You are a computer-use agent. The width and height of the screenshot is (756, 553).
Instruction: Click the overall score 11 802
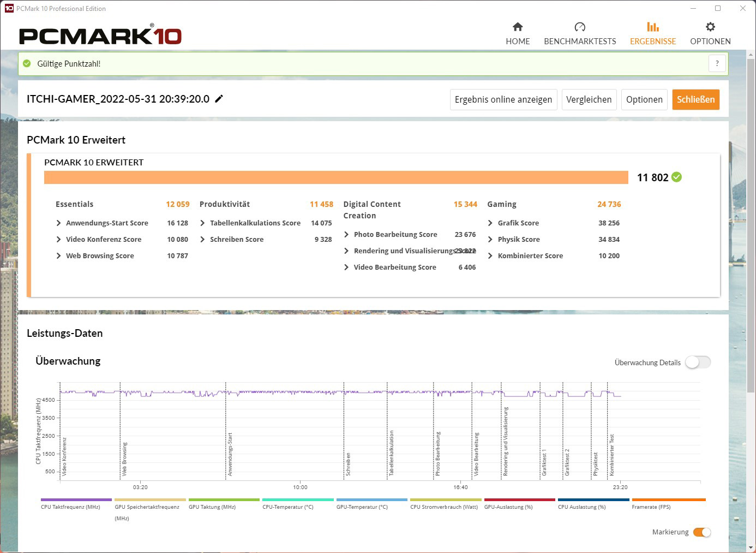tap(652, 177)
